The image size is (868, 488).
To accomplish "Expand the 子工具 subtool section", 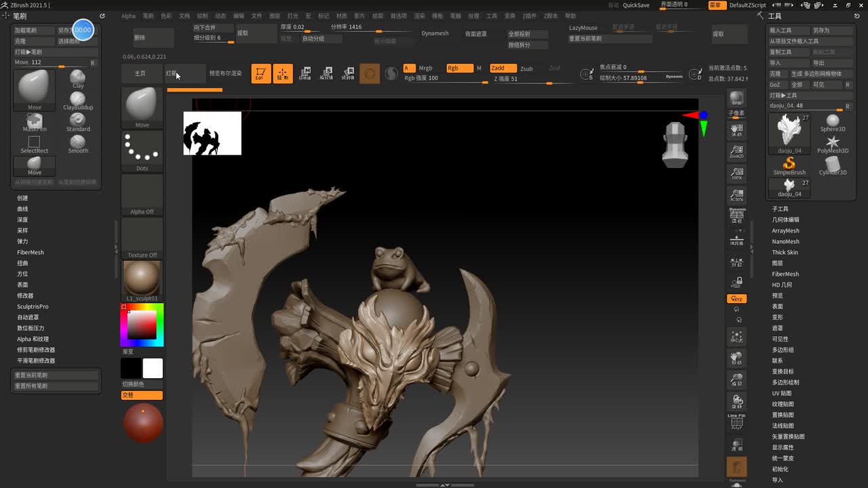I will tap(780, 209).
